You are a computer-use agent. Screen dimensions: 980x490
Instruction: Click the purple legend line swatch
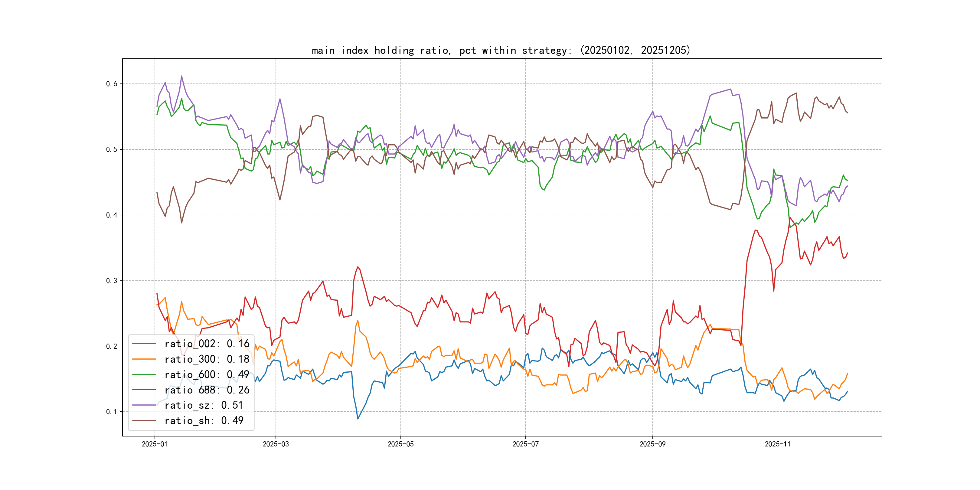(x=144, y=405)
